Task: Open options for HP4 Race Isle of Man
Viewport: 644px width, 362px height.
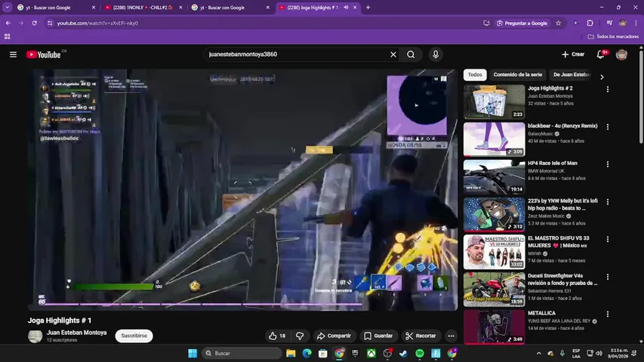Action: click(x=608, y=164)
